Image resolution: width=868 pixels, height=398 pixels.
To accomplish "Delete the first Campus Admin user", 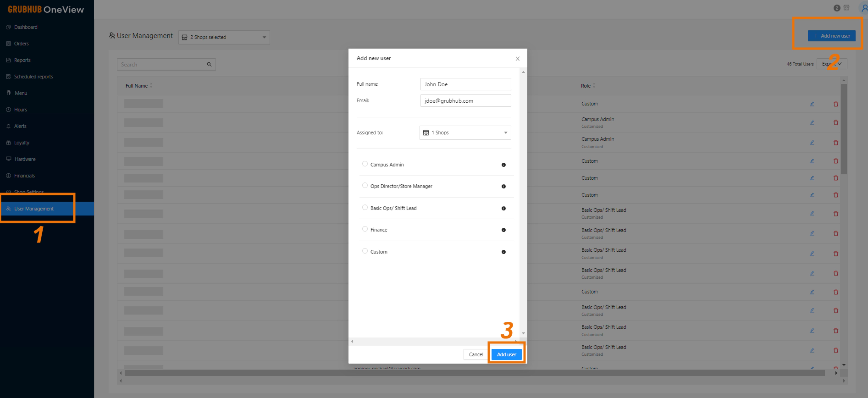I will pos(836,122).
